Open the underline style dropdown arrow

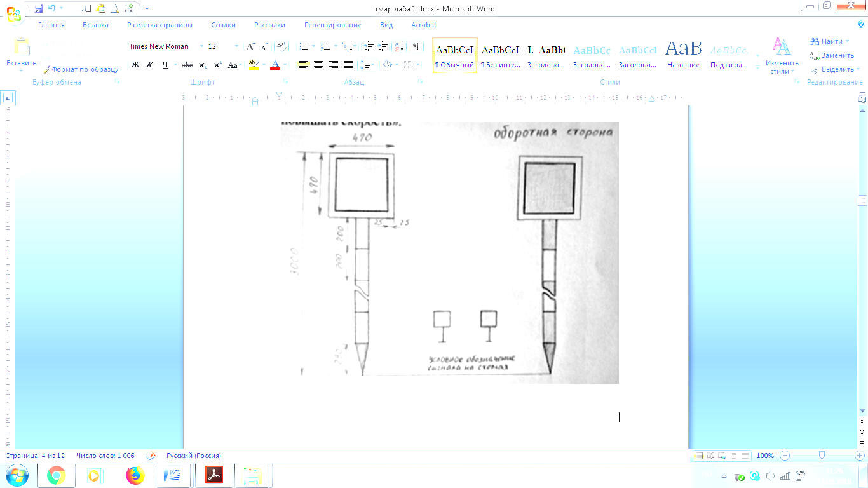point(175,65)
